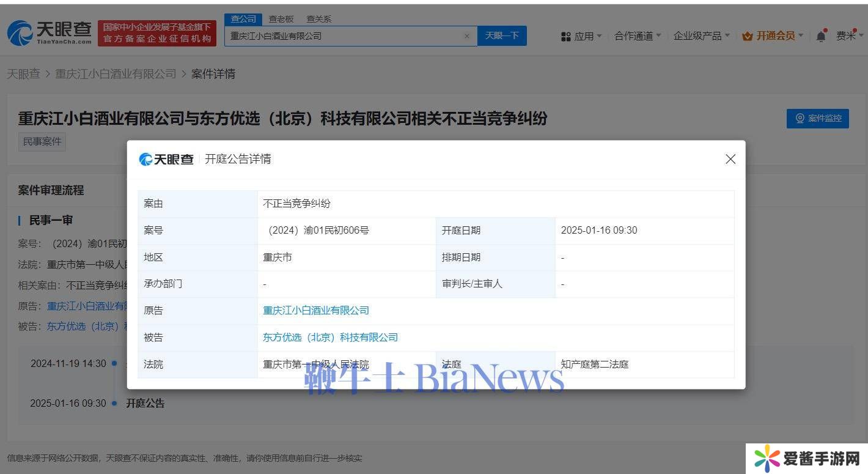Open plaintiff link 重庆江小白酒业有限公司 in dialog

point(316,311)
